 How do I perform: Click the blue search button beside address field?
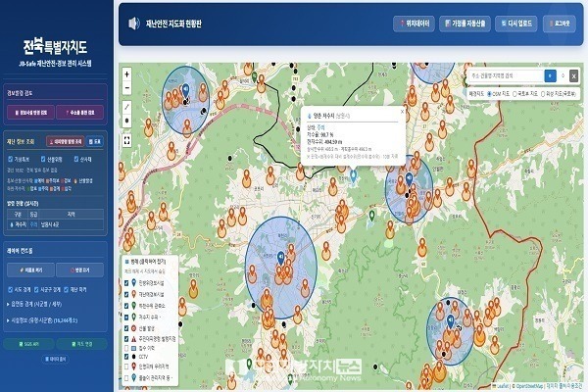pos(550,75)
